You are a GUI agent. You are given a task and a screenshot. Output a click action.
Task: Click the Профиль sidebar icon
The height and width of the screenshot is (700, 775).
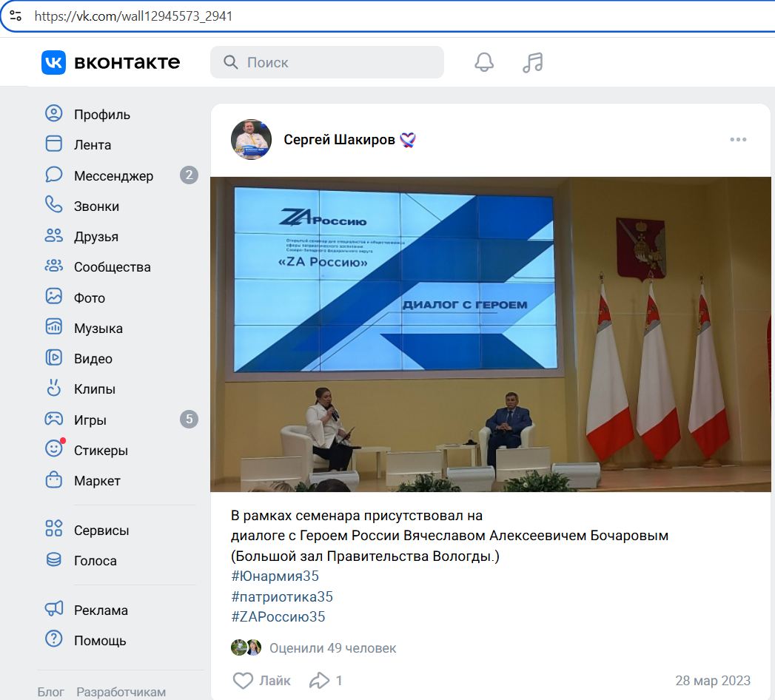[x=54, y=114]
